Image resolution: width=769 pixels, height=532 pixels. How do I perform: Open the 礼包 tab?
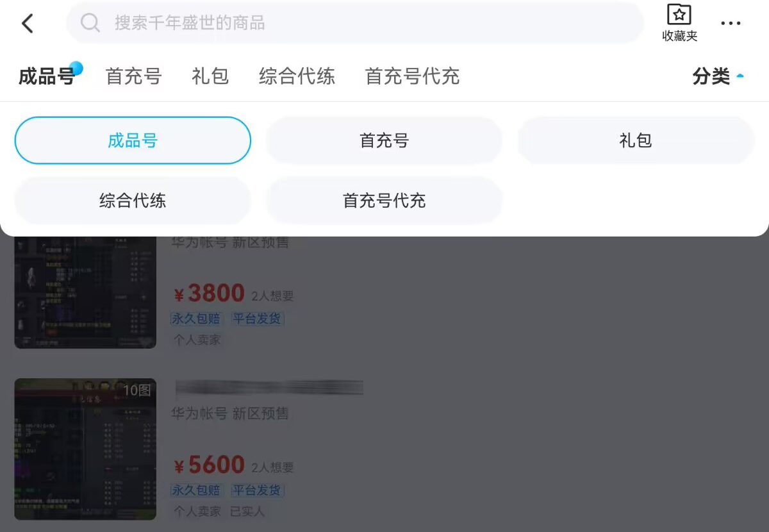(210, 76)
